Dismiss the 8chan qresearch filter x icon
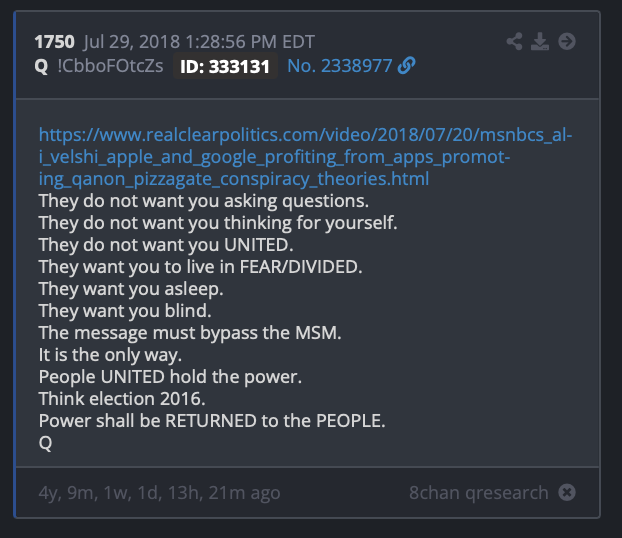The image size is (622, 538). coord(567,492)
